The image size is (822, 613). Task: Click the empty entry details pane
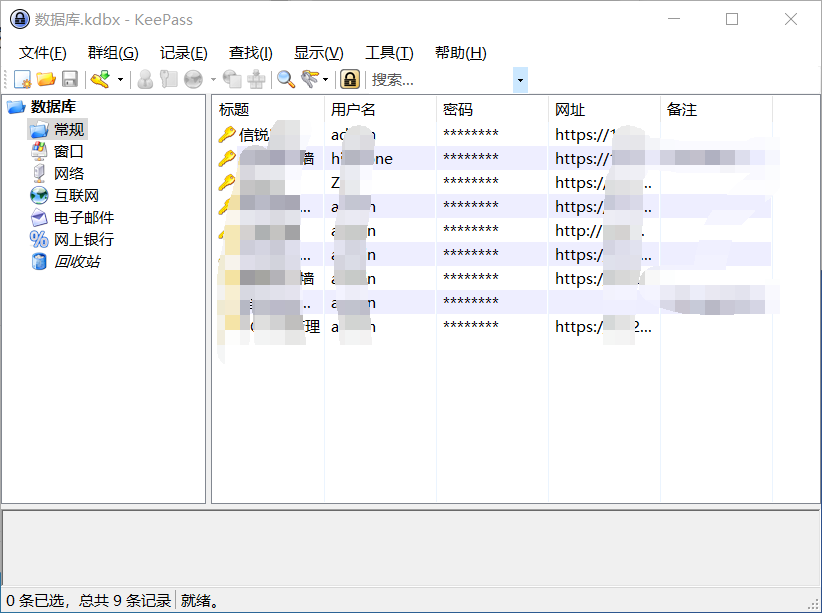click(410, 547)
